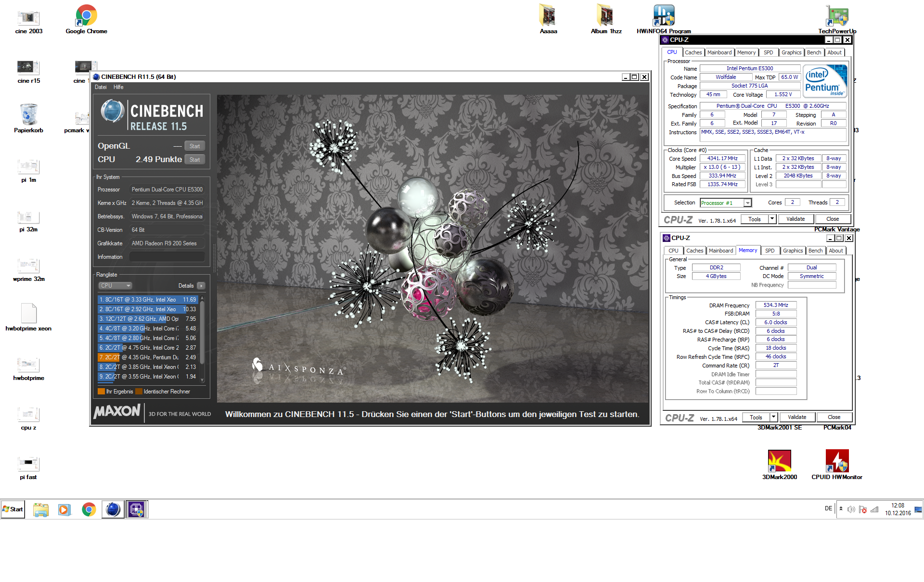Open Windows Explorer from the taskbar
This screenshot has width=924, height=582.
[x=41, y=509]
